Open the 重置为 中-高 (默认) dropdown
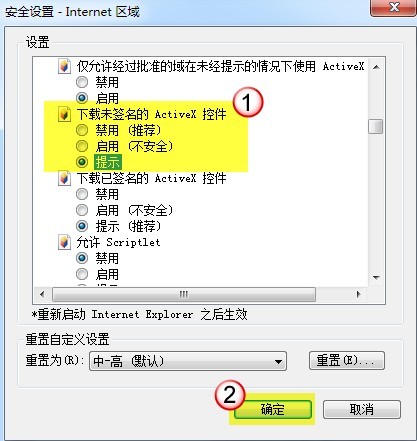The image size is (417, 441). point(188,361)
